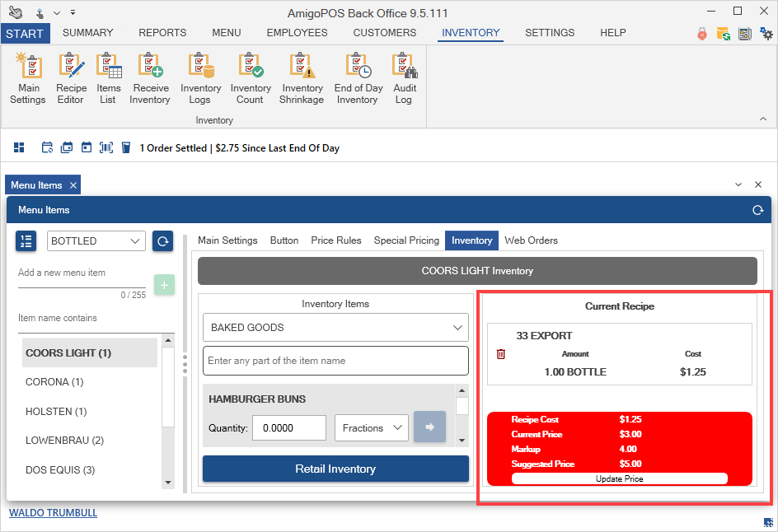778x532 pixels.
Task: Open the inventory Audit Log
Action: click(x=404, y=79)
